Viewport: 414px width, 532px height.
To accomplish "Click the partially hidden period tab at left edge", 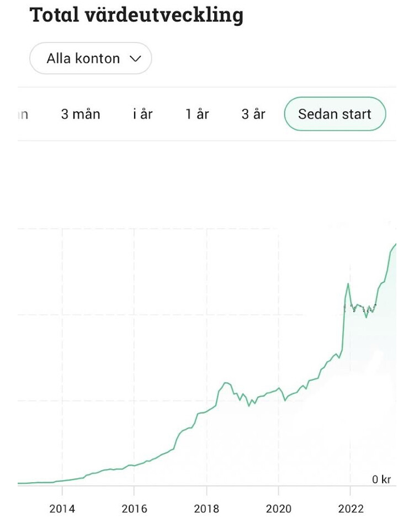I will click(23, 115).
